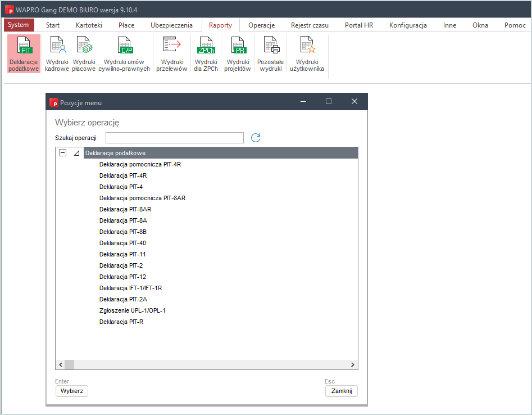
Task: Click the triangle arrow beside Deklaracje podatkowe
Action: click(76, 153)
